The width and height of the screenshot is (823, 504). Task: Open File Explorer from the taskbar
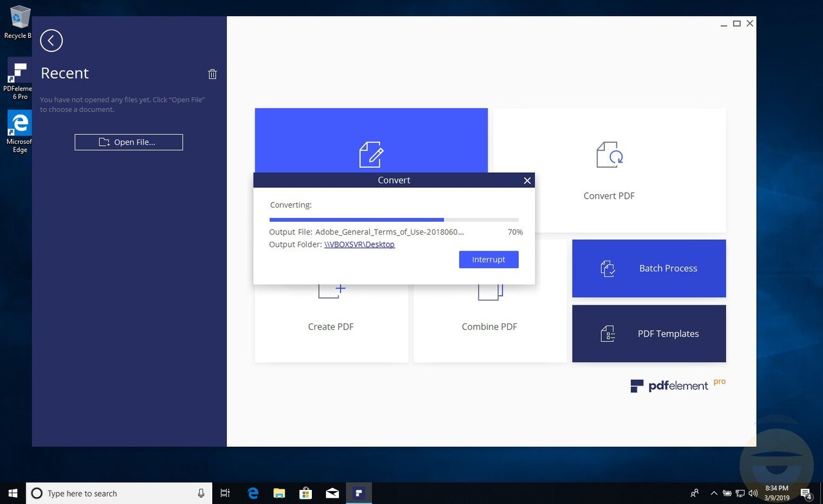(279, 493)
